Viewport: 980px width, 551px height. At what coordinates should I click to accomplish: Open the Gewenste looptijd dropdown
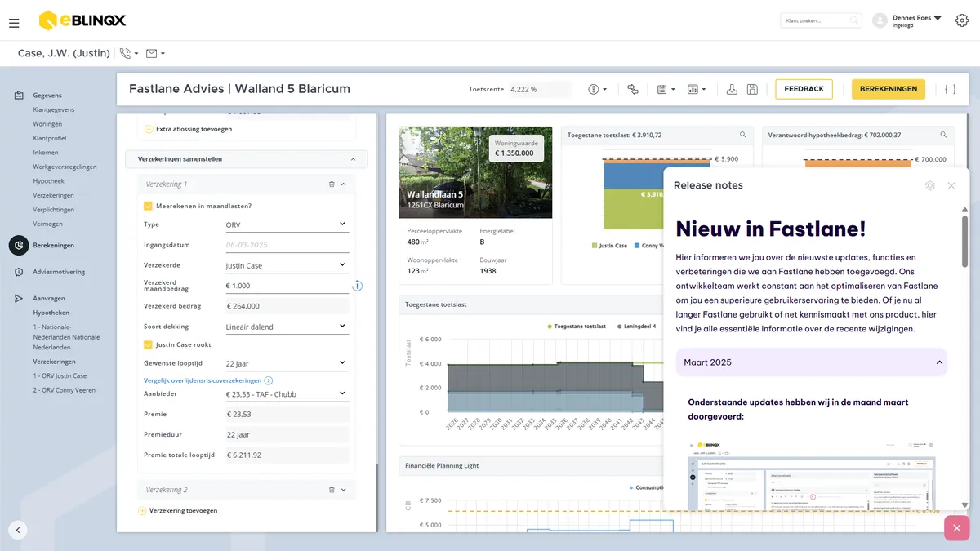[x=286, y=363]
